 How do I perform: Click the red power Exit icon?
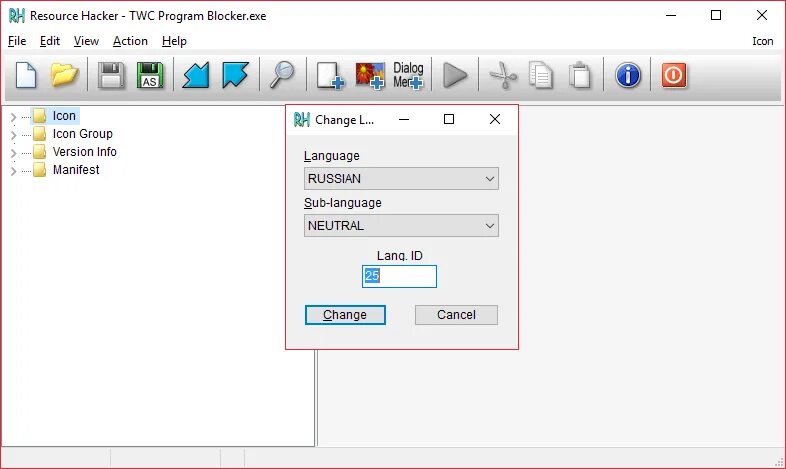click(x=674, y=76)
